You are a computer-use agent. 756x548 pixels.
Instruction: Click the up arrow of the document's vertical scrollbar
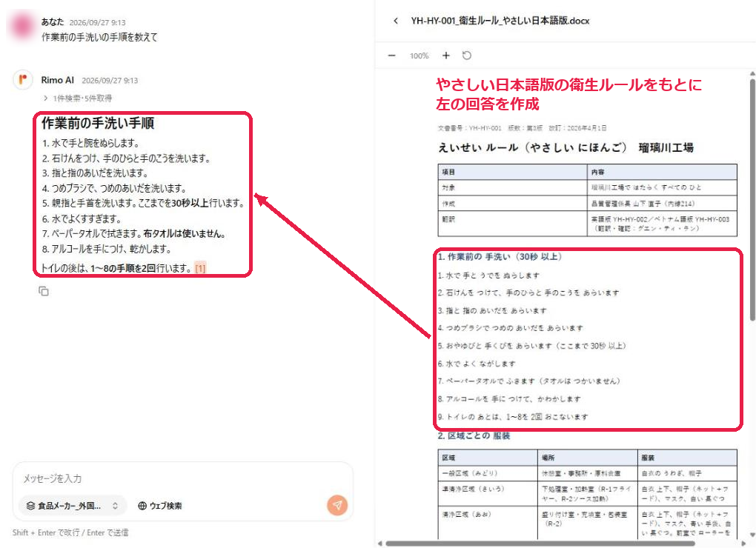[x=752, y=73]
